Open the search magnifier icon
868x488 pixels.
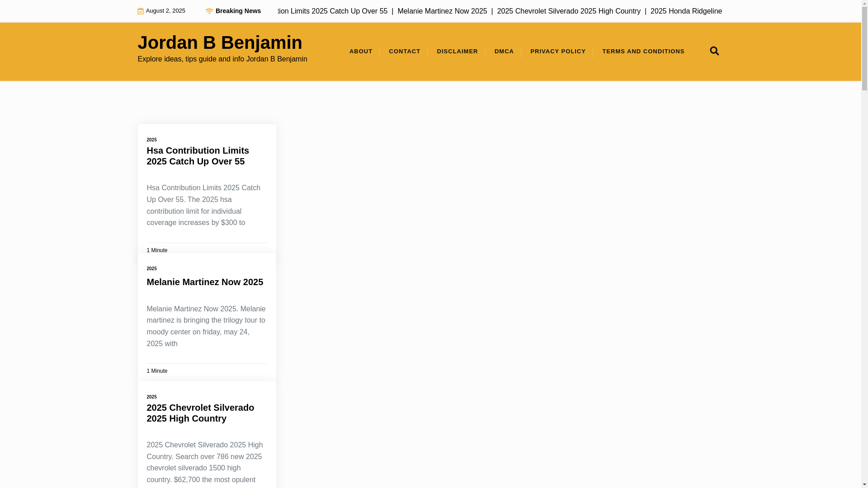[x=714, y=51]
